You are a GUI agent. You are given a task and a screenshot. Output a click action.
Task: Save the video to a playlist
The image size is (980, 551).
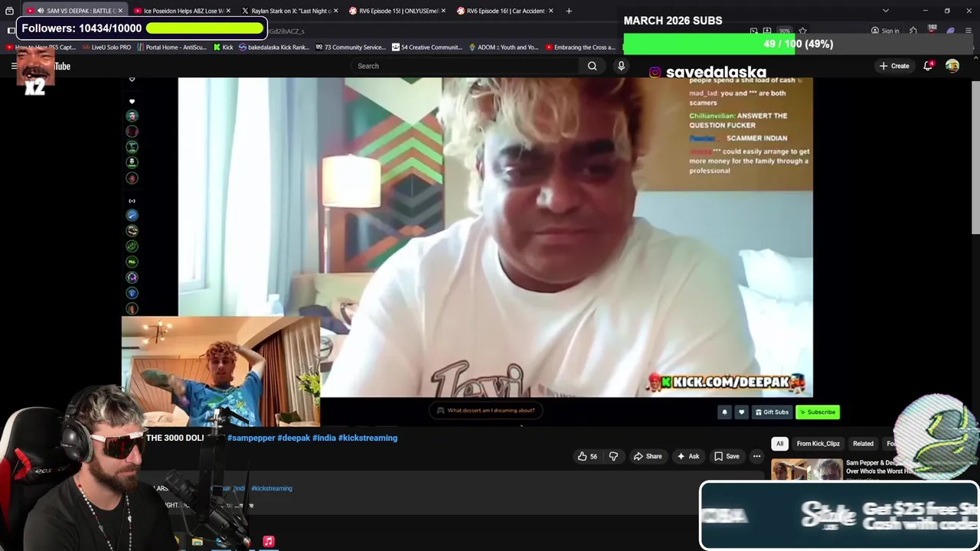tap(727, 456)
